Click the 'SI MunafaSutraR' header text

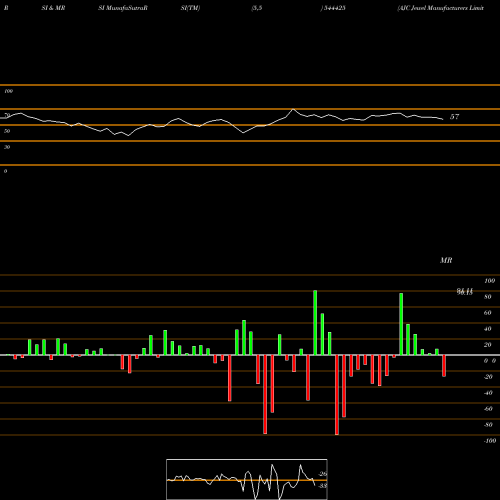[123, 8]
